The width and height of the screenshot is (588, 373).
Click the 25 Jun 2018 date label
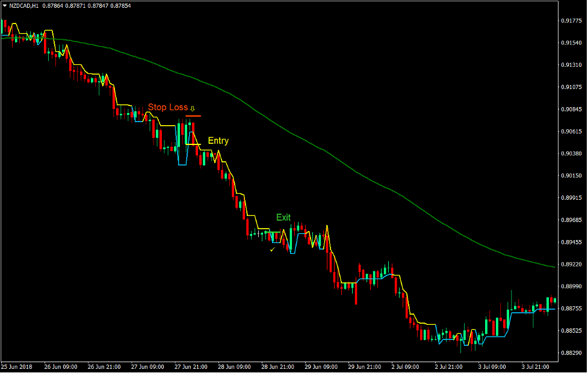coord(17,366)
